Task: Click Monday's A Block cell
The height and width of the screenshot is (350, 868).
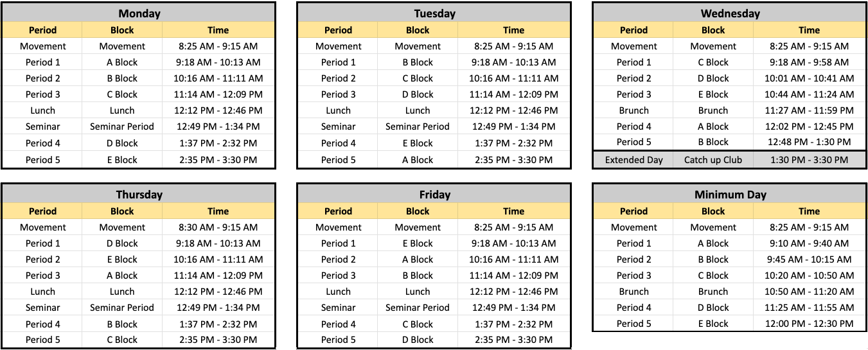Action: tap(122, 62)
